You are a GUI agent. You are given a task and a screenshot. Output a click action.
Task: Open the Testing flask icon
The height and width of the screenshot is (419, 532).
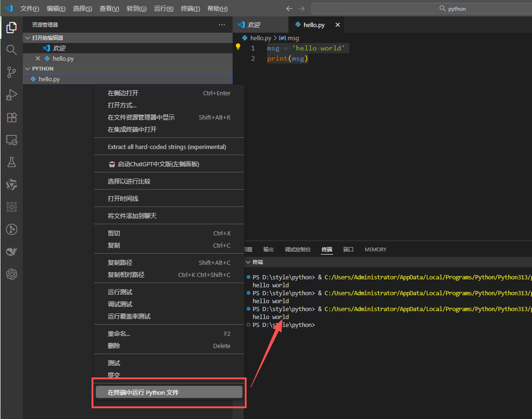coord(12,162)
